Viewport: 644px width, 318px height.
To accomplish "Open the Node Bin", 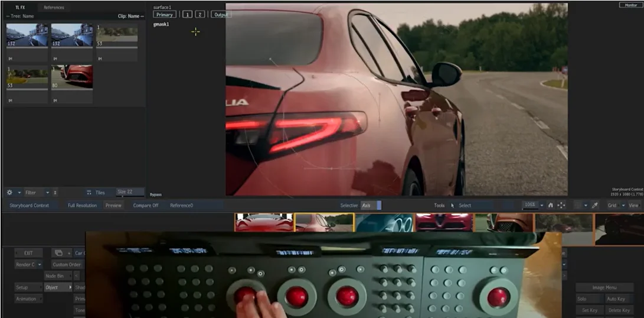I will point(58,275).
